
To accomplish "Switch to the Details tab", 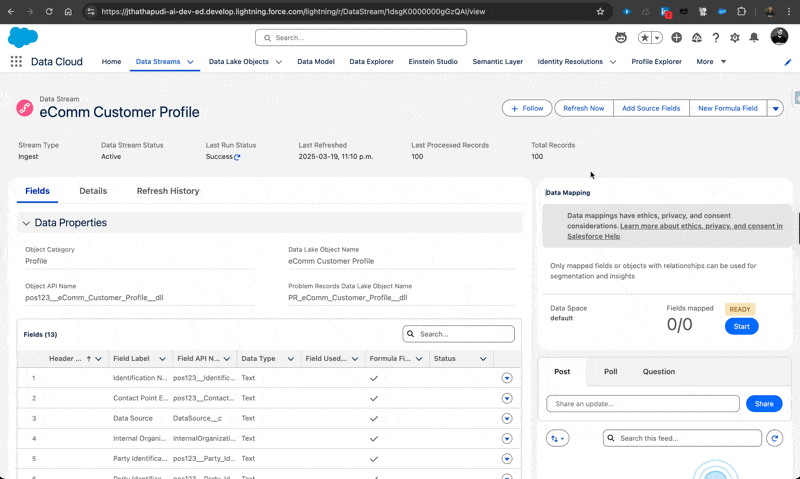I will tap(93, 191).
